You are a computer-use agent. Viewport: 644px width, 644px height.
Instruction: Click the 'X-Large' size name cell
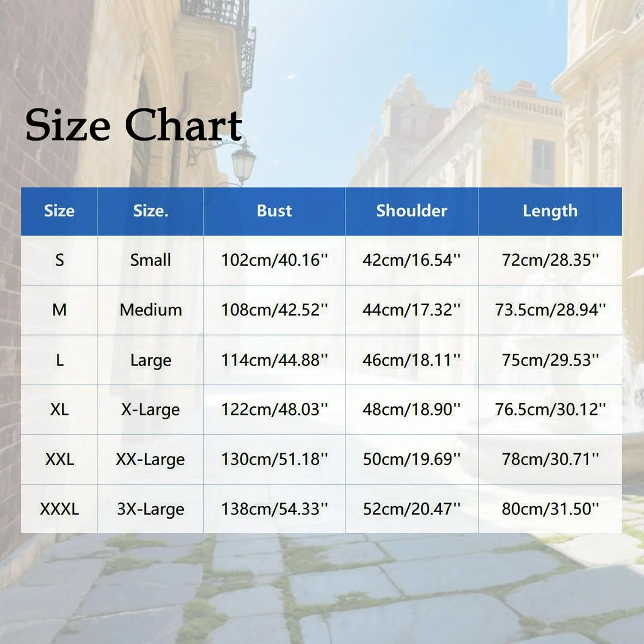150,410
